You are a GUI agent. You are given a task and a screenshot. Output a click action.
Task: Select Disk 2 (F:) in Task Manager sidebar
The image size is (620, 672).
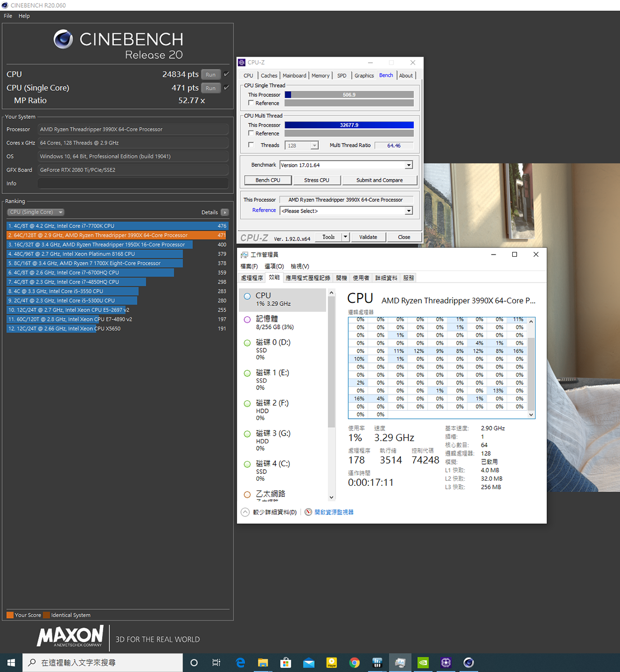pyautogui.click(x=284, y=410)
